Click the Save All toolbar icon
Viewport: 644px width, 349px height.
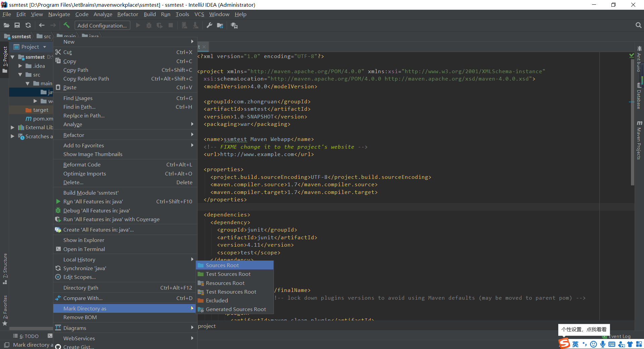coord(17,25)
